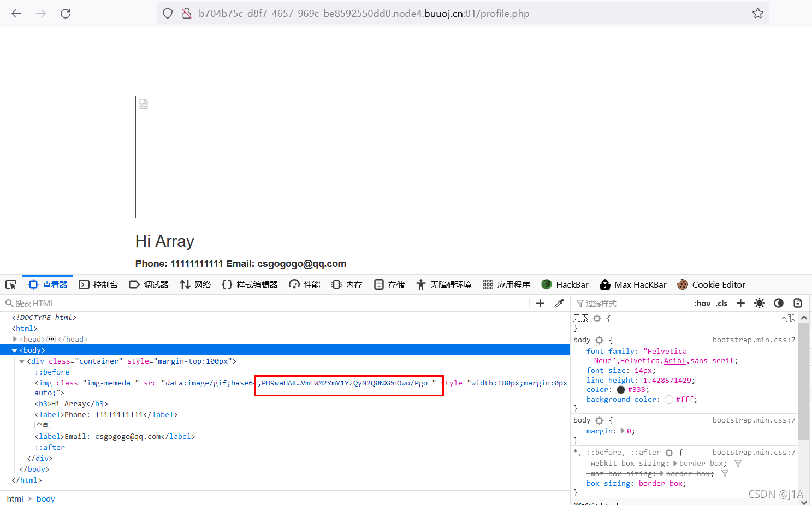
Task: Open the HackBar panel
Action: click(x=565, y=284)
